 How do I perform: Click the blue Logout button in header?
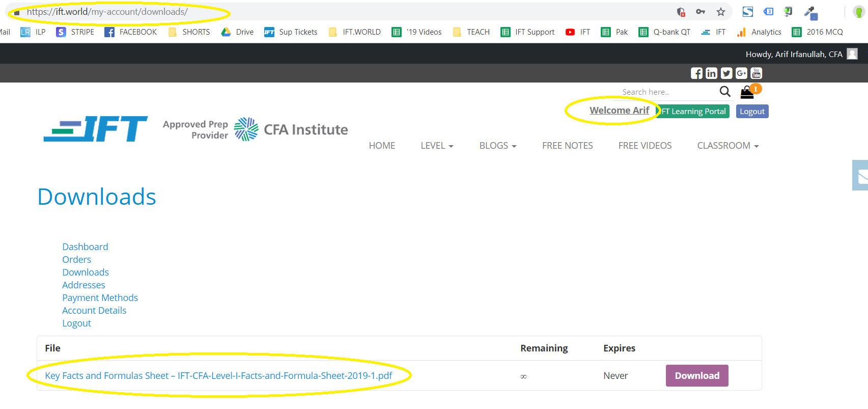pyautogui.click(x=752, y=111)
